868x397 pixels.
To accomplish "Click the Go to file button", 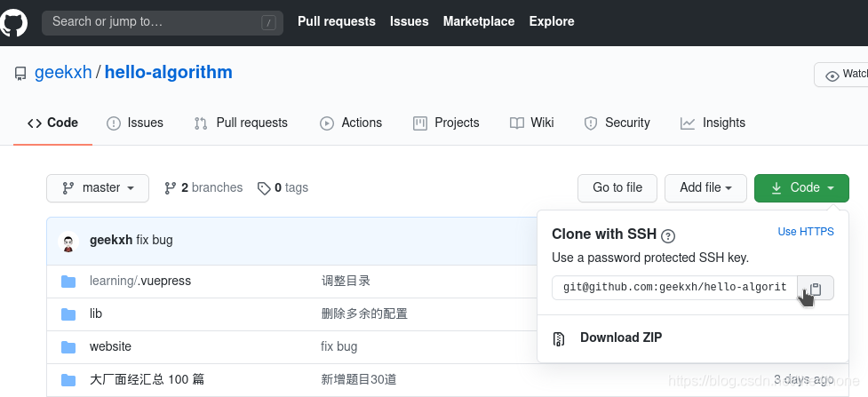I will [617, 188].
